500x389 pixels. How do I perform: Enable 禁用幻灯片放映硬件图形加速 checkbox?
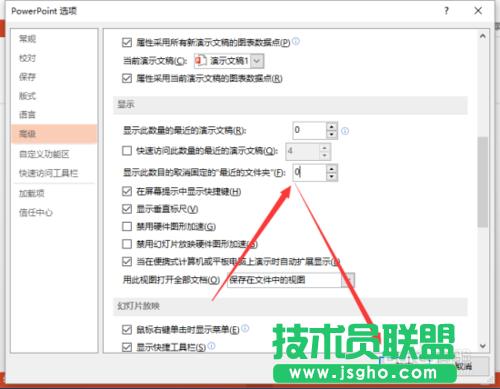pos(127,244)
